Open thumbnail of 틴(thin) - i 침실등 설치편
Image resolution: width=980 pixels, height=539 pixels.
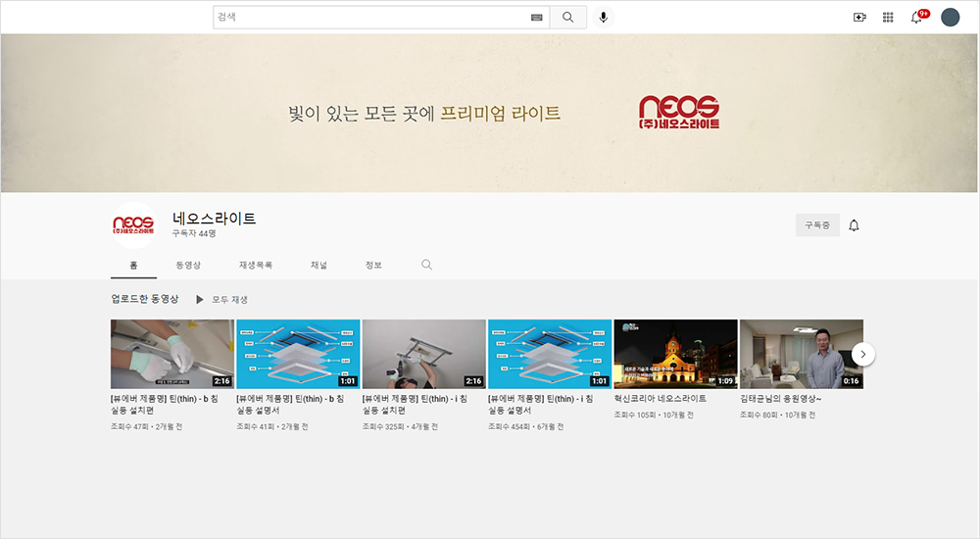[423, 354]
